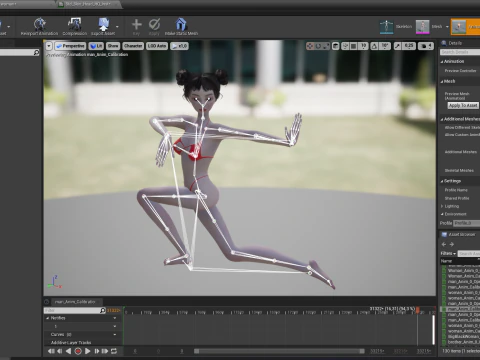The image size is (480, 360).
Task: Click the Make Static Mesh icon
Action: (x=181, y=24)
